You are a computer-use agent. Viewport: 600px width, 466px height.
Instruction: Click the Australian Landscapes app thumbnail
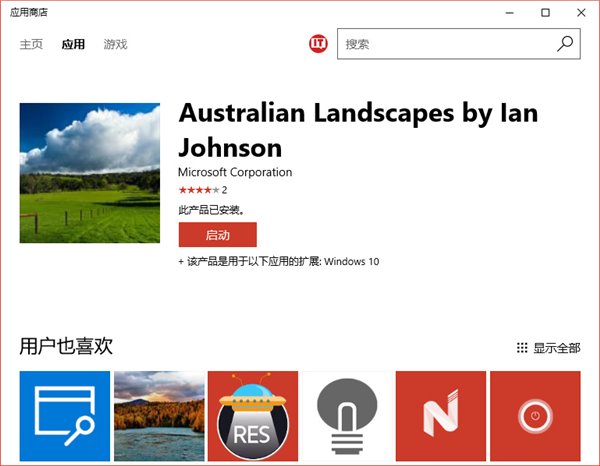point(90,173)
